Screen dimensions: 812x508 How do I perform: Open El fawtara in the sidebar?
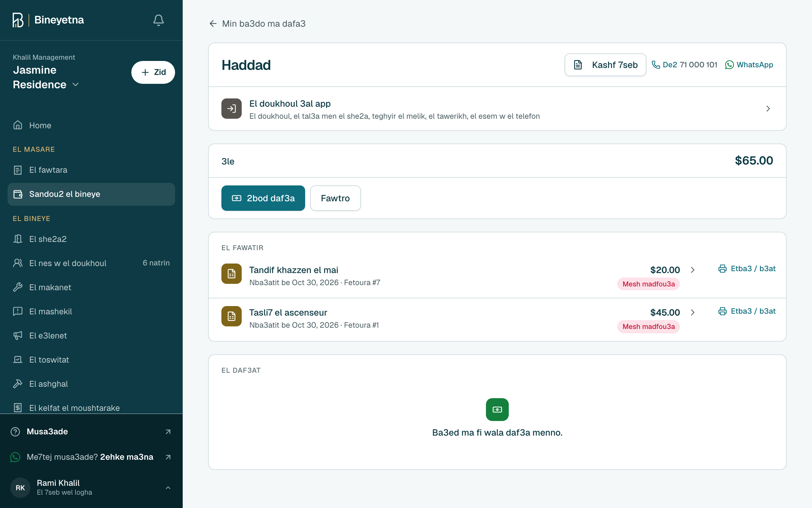(91, 170)
